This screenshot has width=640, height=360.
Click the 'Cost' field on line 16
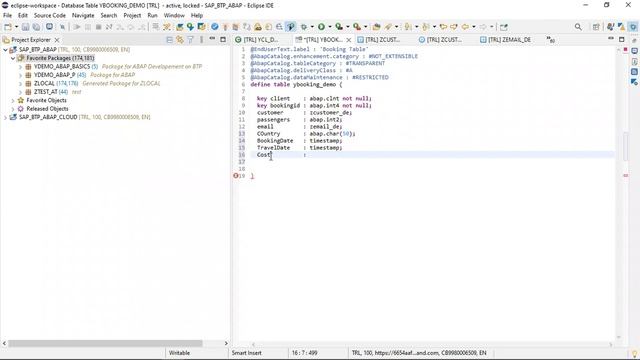264,155
